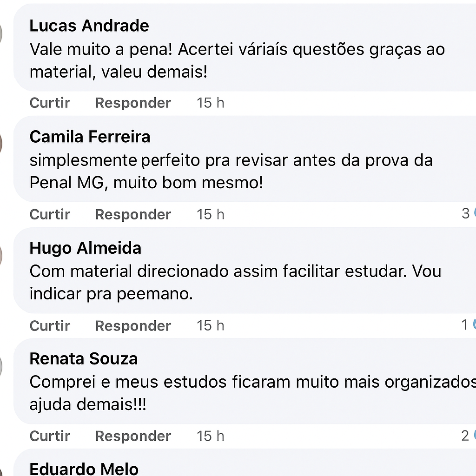Open the reaction icon next to Camila's comment count
This screenshot has width=476, height=476.
pyautogui.click(x=474, y=214)
